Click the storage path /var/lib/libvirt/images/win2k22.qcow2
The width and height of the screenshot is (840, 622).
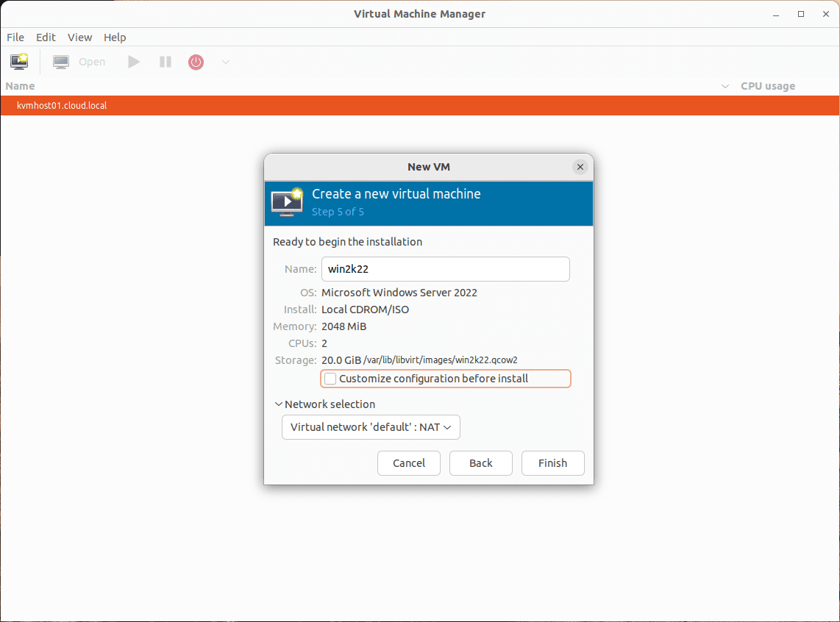pyautogui.click(x=441, y=360)
